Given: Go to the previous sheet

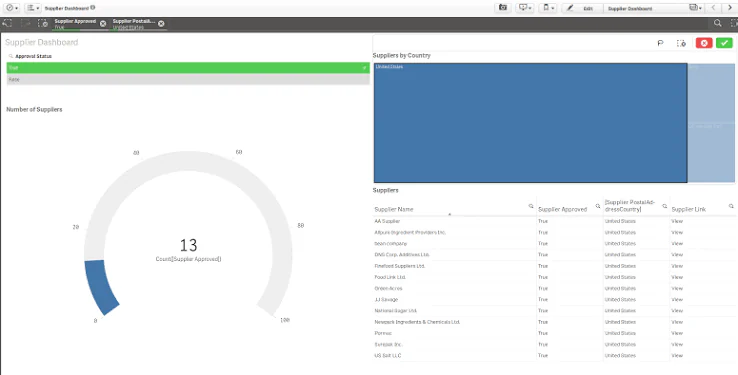Looking at the screenshot, I should (x=714, y=8).
